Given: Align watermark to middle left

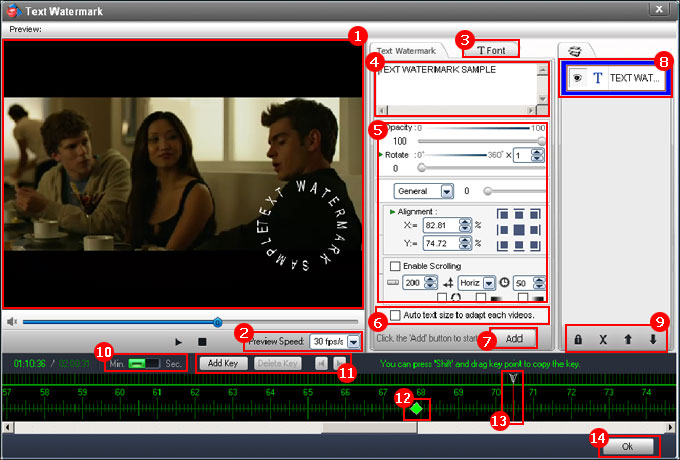Looking at the screenshot, I should (x=502, y=230).
